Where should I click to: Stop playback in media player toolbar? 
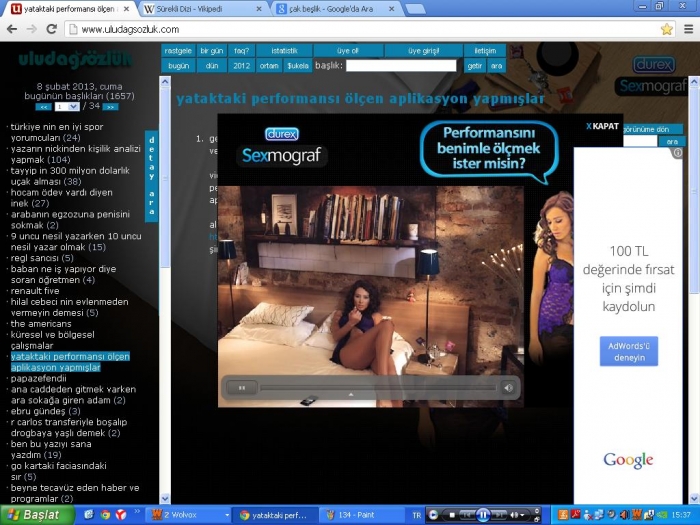click(x=451, y=515)
